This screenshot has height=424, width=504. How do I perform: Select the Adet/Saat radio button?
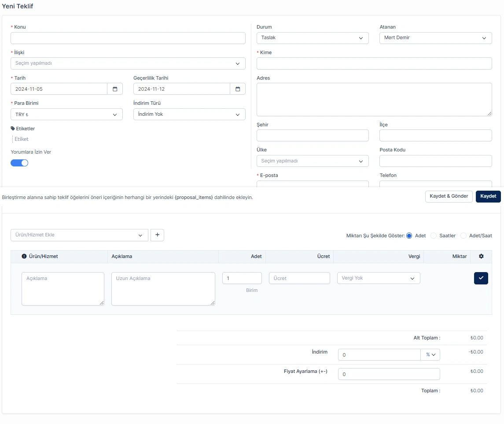pyautogui.click(x=463, y=236)
